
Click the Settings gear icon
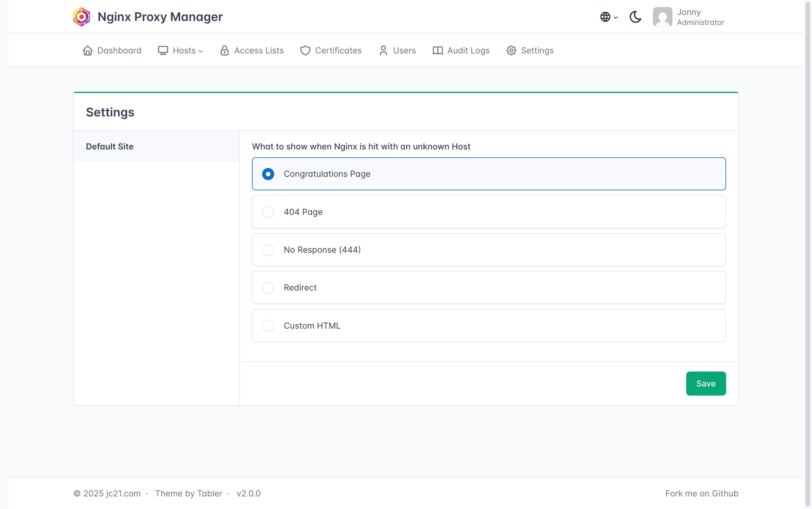click(x=511, y=50)
